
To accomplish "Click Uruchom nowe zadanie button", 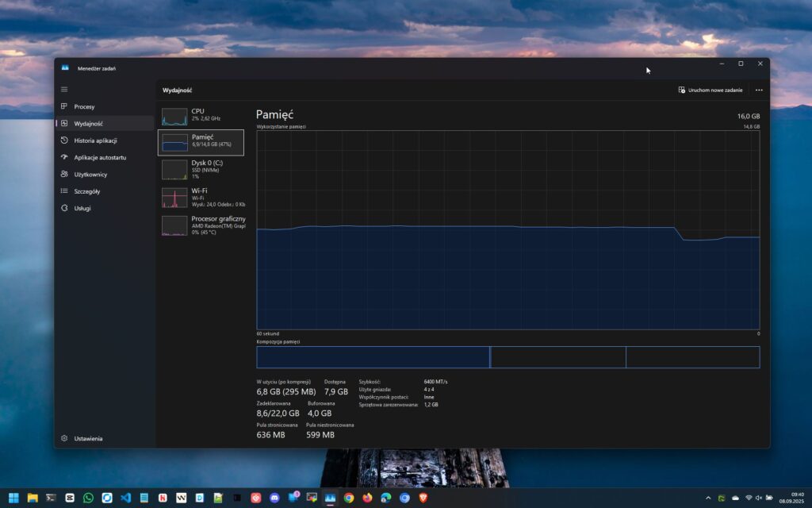I will tap(710, 90).
